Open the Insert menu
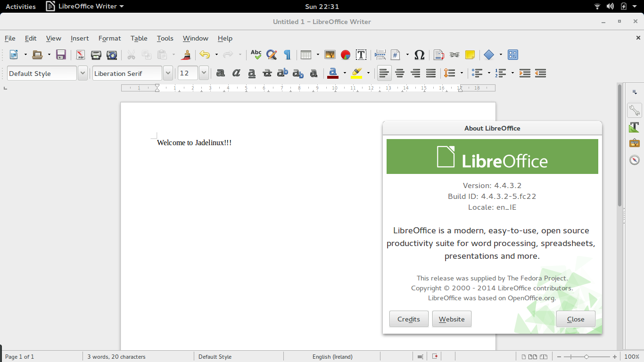This screenshot has height=362, width=644. coord(80,38)
